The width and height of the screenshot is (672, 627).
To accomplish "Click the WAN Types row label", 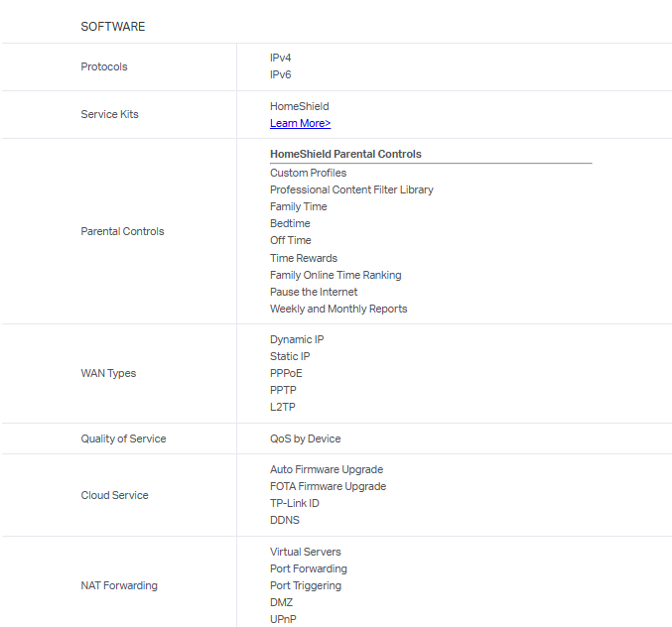I will point(108,373).
